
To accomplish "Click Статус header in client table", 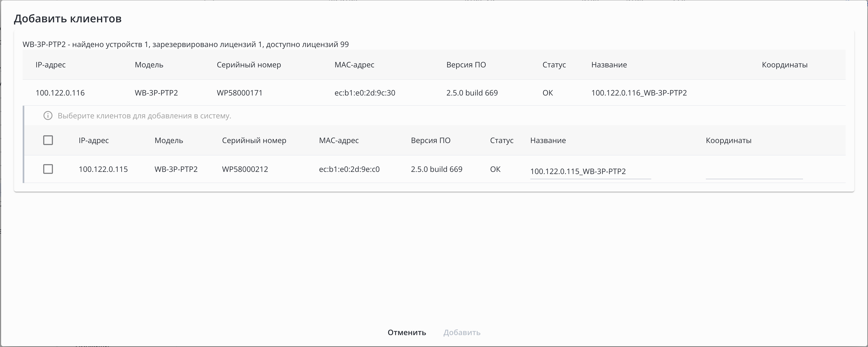I will [x=501, y=140].
